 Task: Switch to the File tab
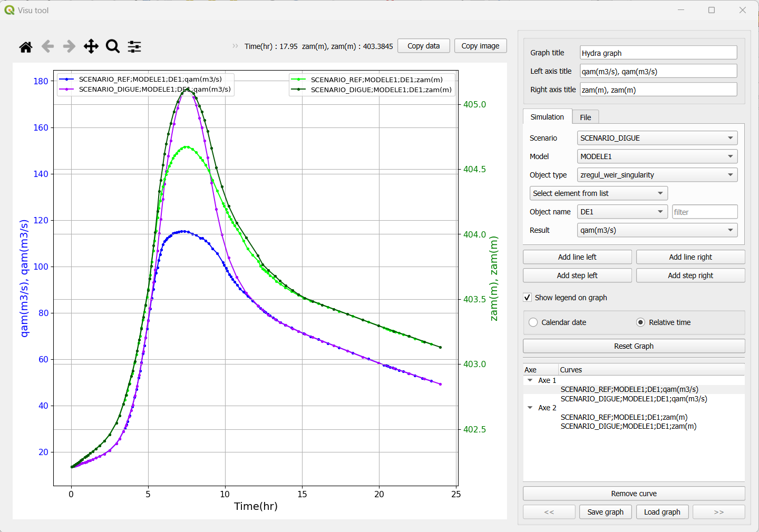click(586, 117)
